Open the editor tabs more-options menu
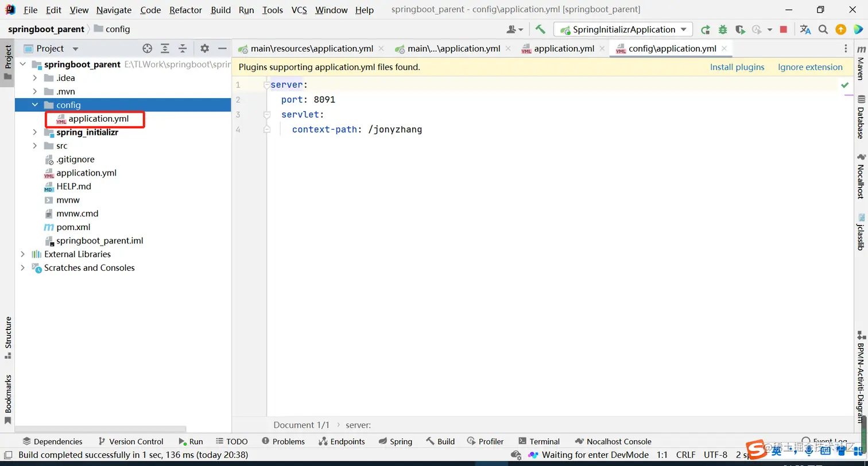868x466 pixels. click(846, 49)
